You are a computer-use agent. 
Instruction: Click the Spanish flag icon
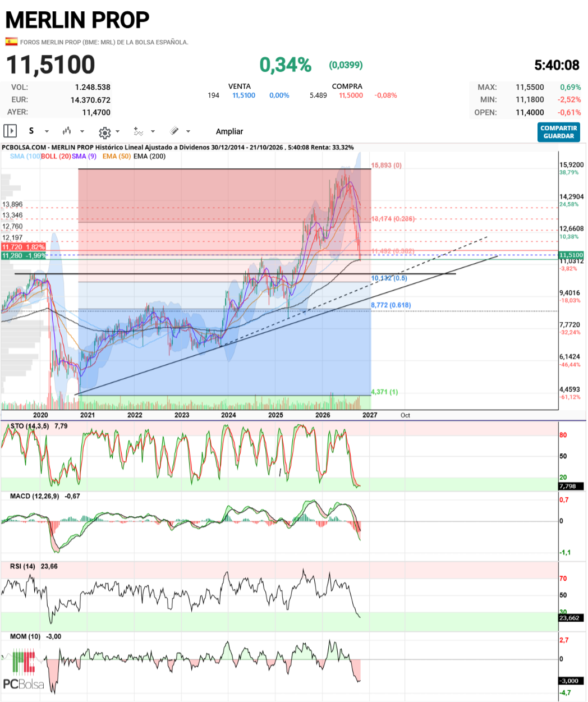(11, 42)
